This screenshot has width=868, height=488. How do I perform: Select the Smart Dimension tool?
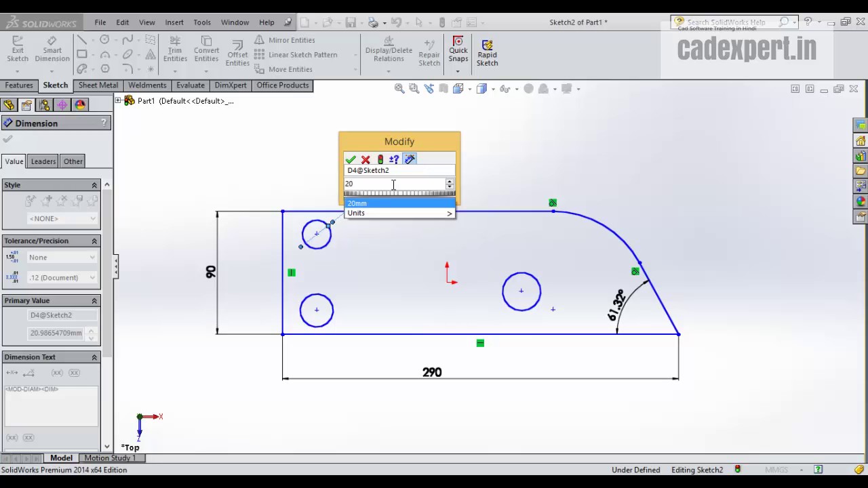point(52,49)
